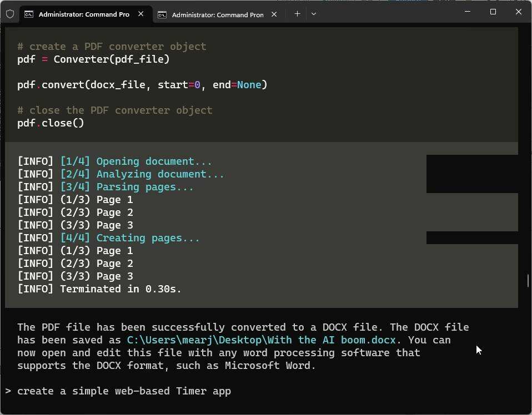
Task: Minimize the terminal window
Action: point(467,12)
